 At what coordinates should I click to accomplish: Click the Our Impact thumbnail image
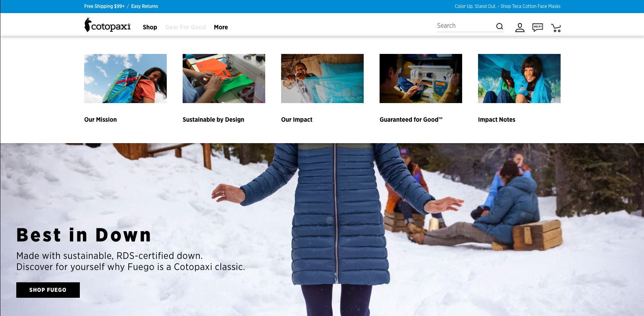322,79
